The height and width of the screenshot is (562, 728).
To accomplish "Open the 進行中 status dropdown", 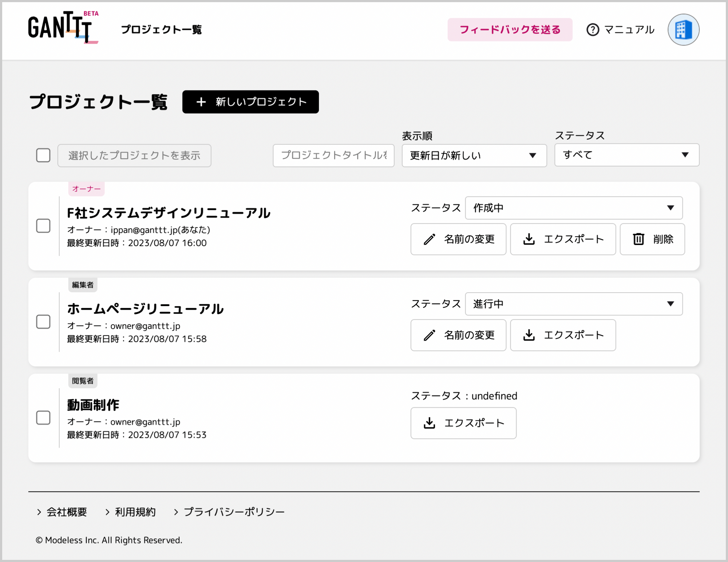I will 574,304.
